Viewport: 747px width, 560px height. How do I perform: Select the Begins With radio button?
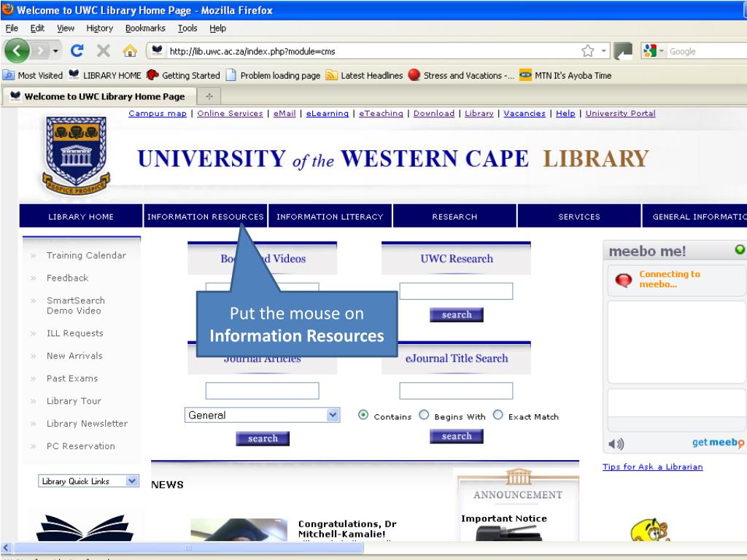(424, 415)
